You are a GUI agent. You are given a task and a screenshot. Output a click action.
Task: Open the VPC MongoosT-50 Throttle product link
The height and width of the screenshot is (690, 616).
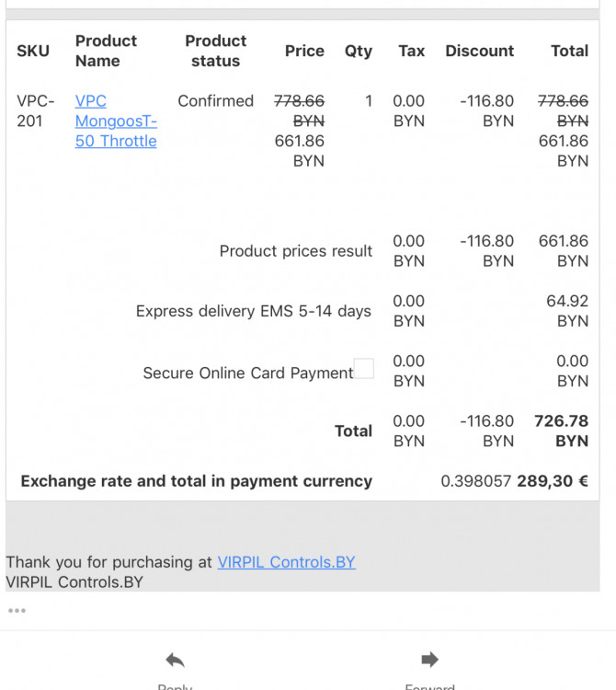(115, 121)
